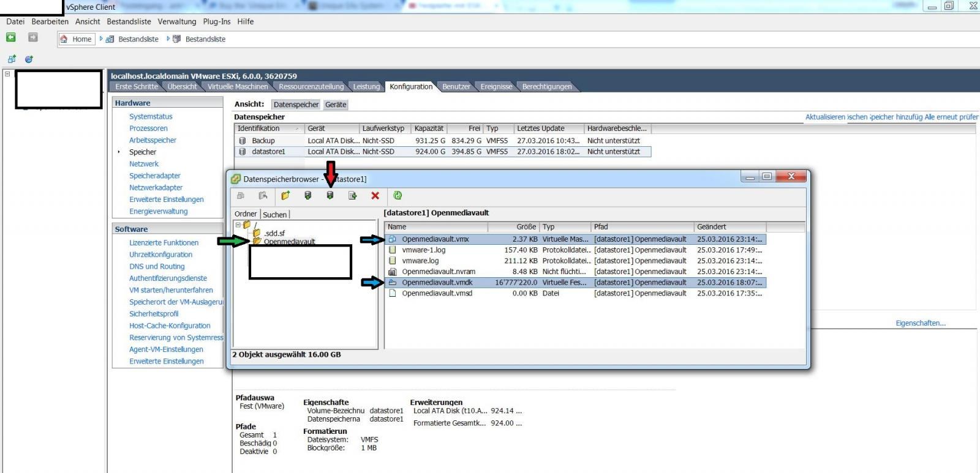
Task: Click the Openmediavault.vmsd file icon
Action: click(393, 294)
